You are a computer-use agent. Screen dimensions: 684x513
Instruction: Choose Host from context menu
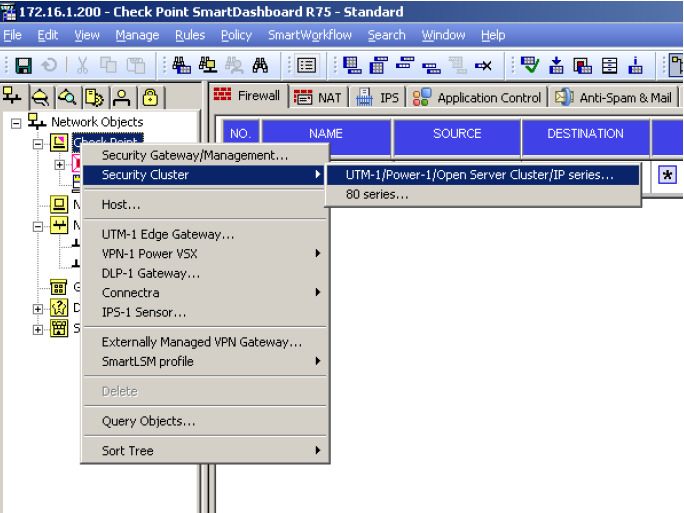click(205, 205)
